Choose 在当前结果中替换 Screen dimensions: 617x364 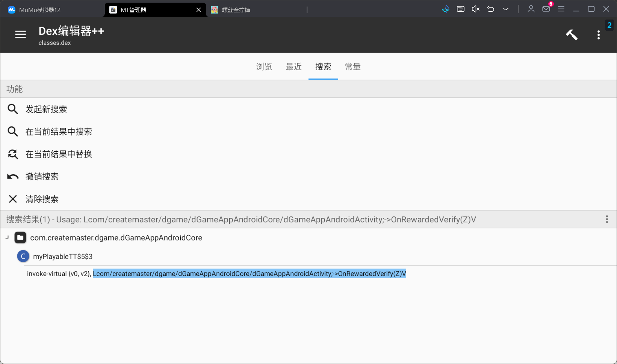pyautogui.click(x=308, y=154)
